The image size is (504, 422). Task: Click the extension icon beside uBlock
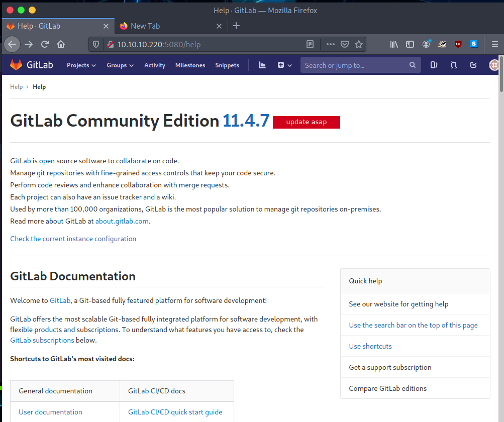[x=442, y=44]
